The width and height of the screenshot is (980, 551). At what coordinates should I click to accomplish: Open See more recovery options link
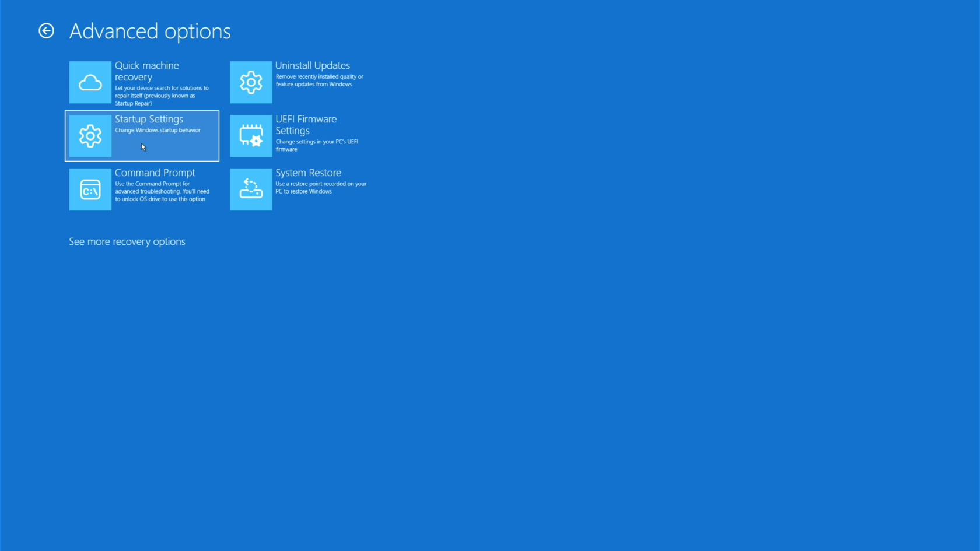(x=127, y=241)
